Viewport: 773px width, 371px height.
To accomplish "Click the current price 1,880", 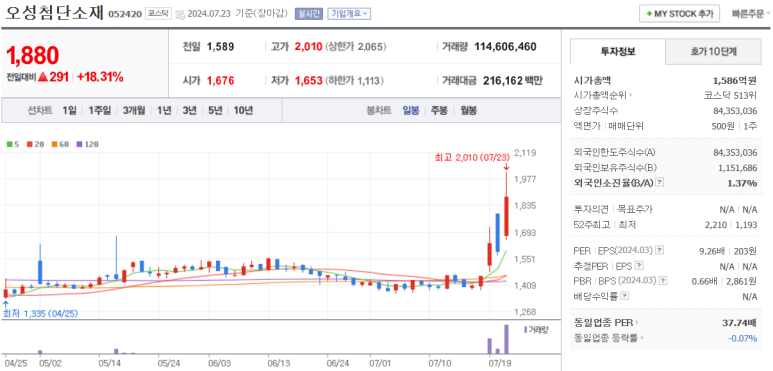I will (x=33, y=55).
